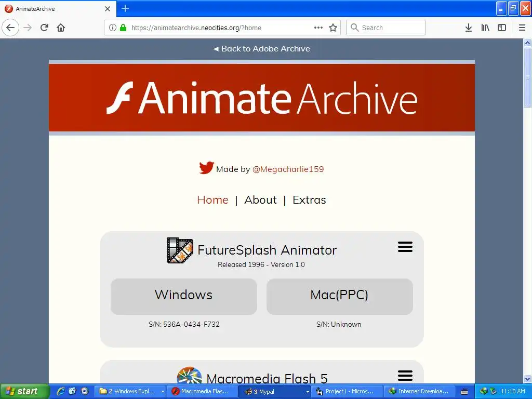Screen dimensions: 532x399
Task: Click the keyboard icon on taskbar
Action: pyautogui.click(x=465, y=392)
